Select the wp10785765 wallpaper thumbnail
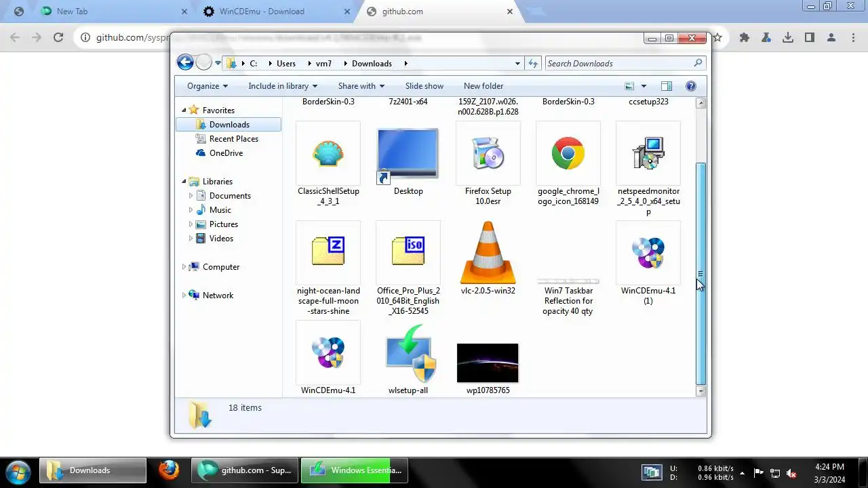868x488 pixels. pyautogui.click(x=488, y=363)
